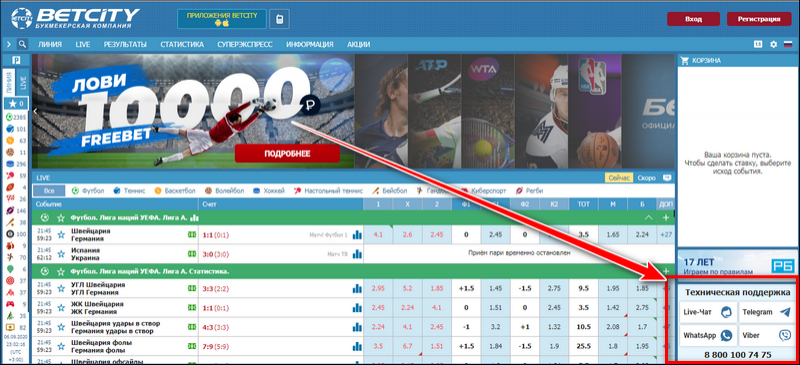Expand Лига А. league markets with plus
The width and height of the screenshot is (800, 365).
666,218
